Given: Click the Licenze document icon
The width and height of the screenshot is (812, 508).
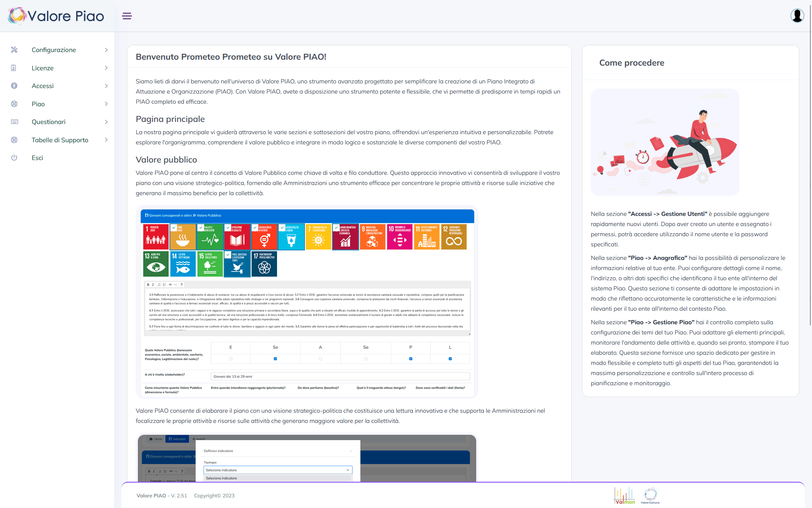Looking at the screenshot, I should [14, 68].
